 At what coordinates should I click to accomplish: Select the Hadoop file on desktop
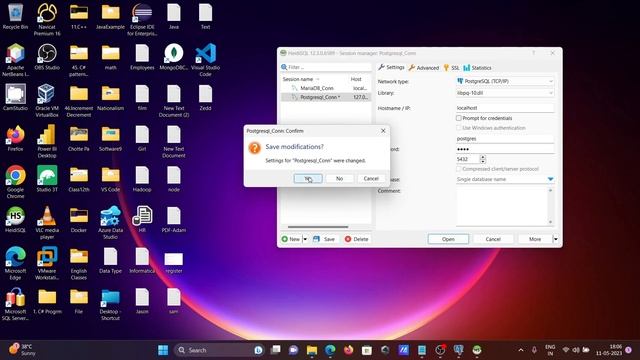[142, 179]
